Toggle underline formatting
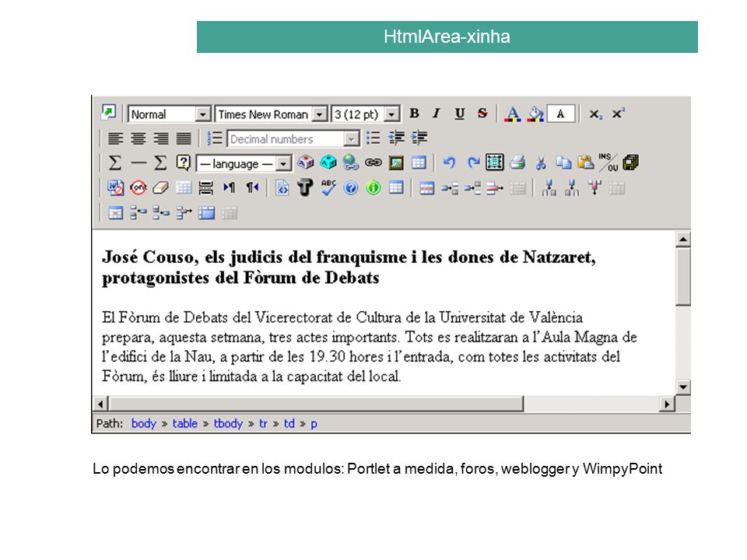Viewport: 747px width, 560px height. [x=459, y=114]
